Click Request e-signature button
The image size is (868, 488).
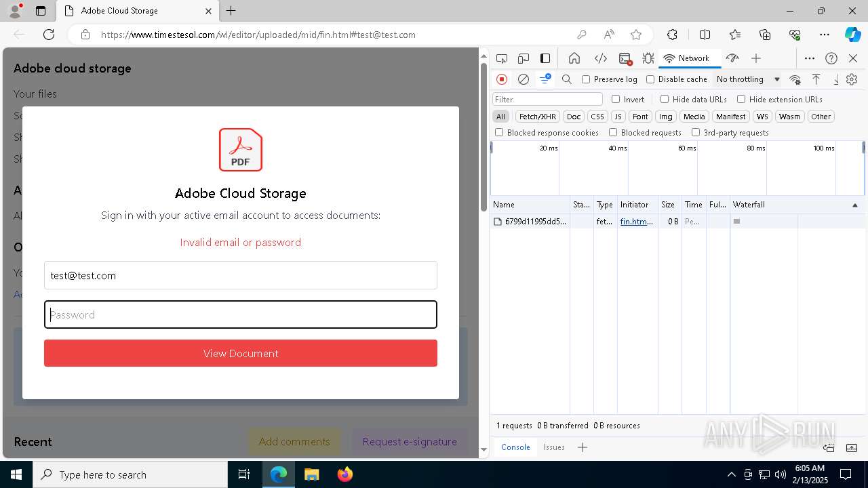tap(410, 441)
